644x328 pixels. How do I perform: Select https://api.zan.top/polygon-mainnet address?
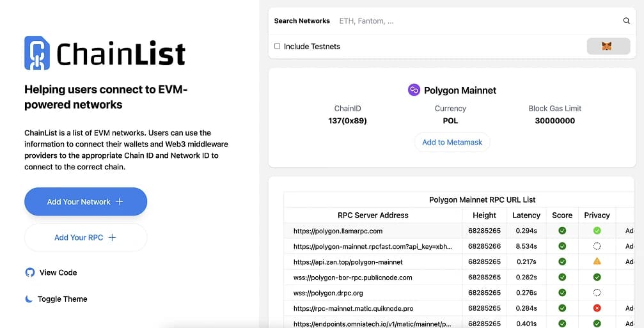click(348, 262)
